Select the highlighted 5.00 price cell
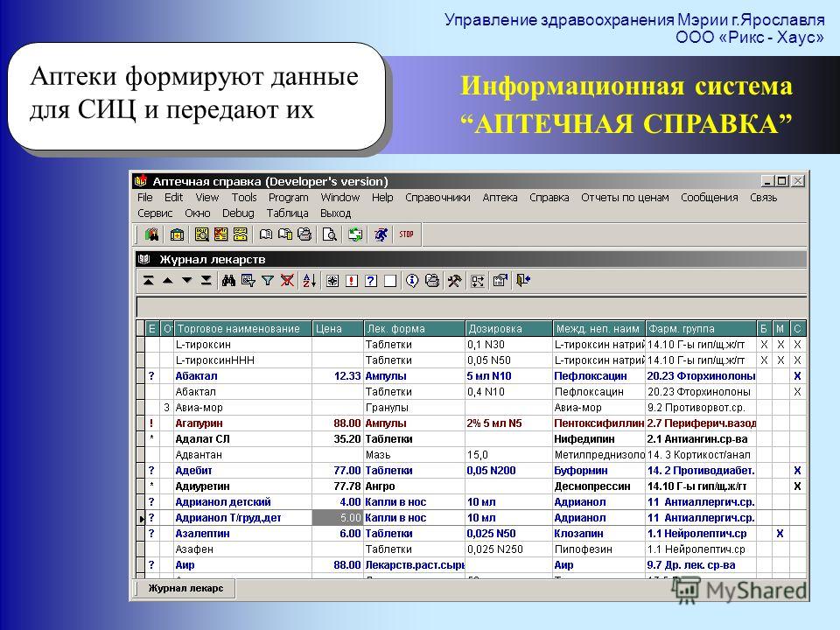Viewport: 840px width, 630px height. coord(338,517)
